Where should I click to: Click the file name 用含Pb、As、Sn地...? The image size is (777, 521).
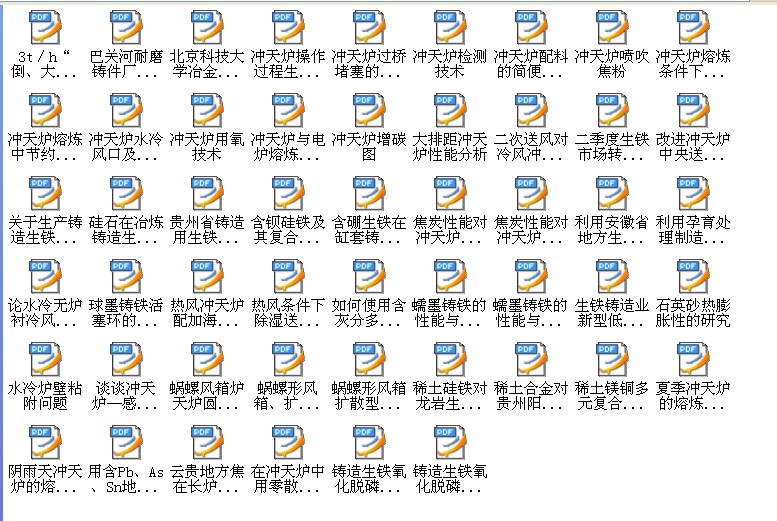pos(126,478)
